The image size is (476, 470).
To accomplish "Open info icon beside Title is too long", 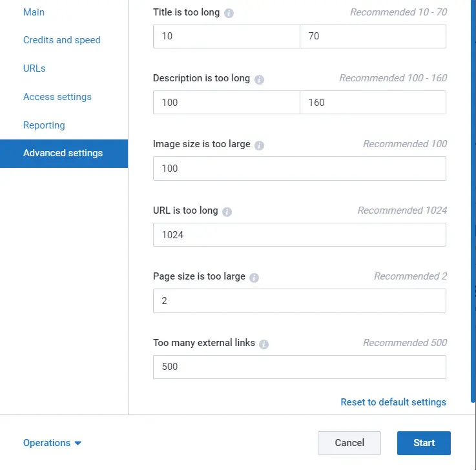I will coord(229,13).
